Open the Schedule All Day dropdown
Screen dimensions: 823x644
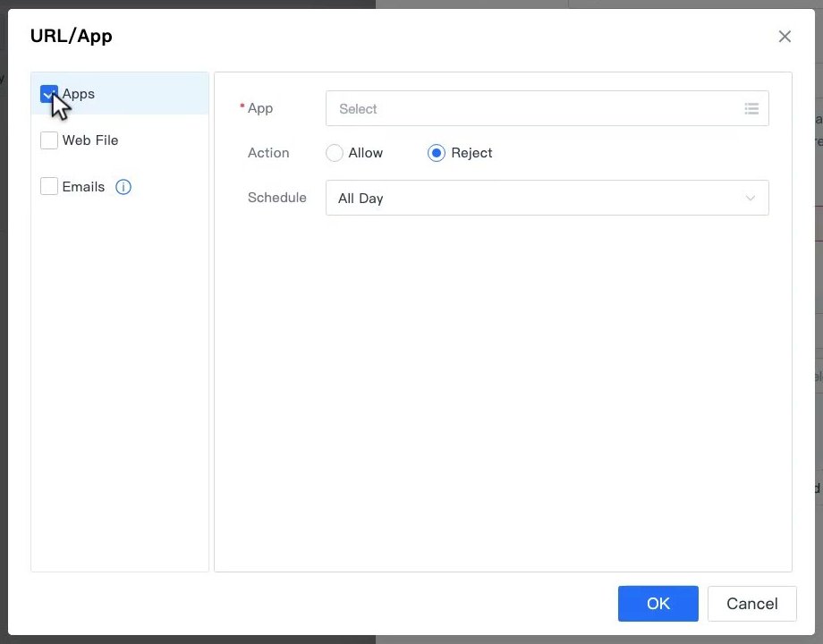[547, 198]
